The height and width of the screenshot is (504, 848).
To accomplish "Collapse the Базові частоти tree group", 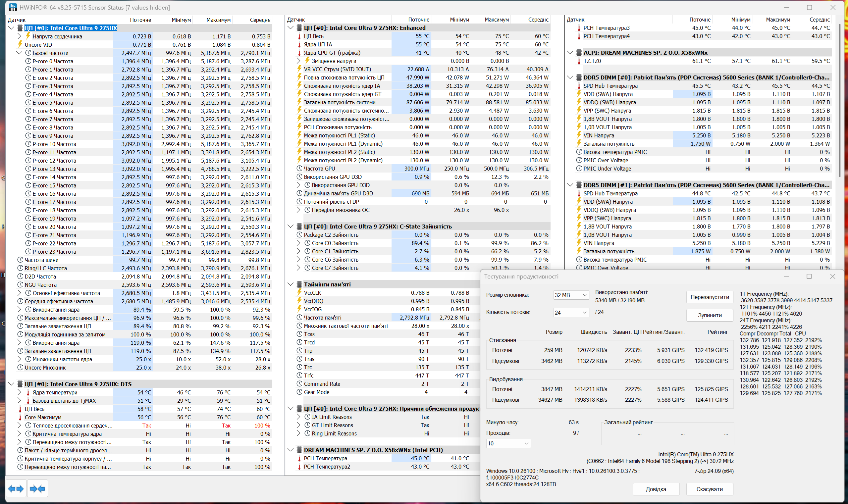I will tap(19, 53).
